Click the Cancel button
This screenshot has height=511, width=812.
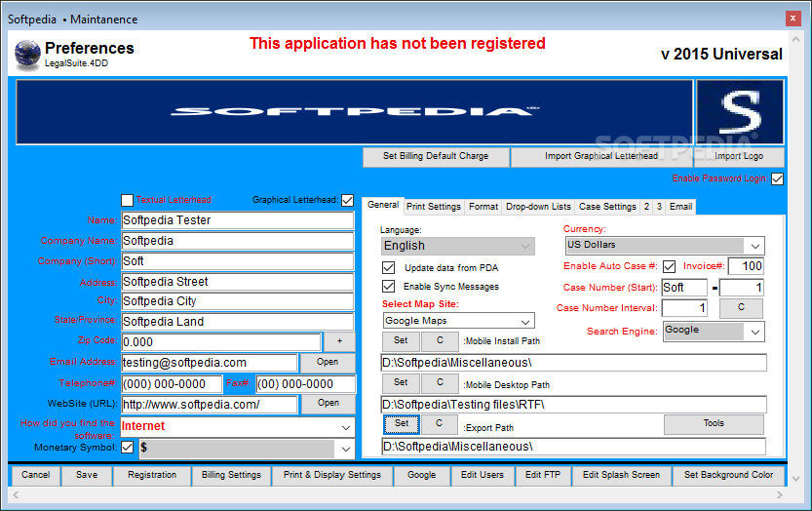pyautogui.click(x=36, y=476)
